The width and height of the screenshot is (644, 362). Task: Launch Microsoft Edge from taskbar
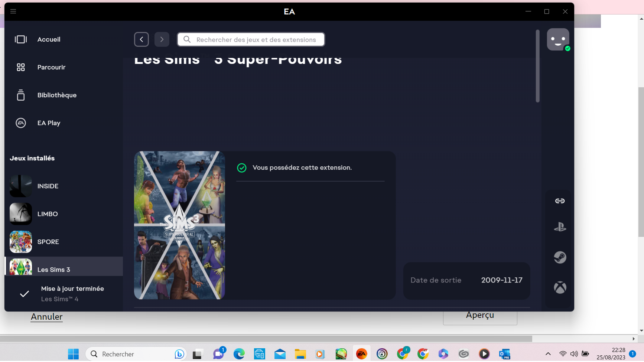point(239,354)
